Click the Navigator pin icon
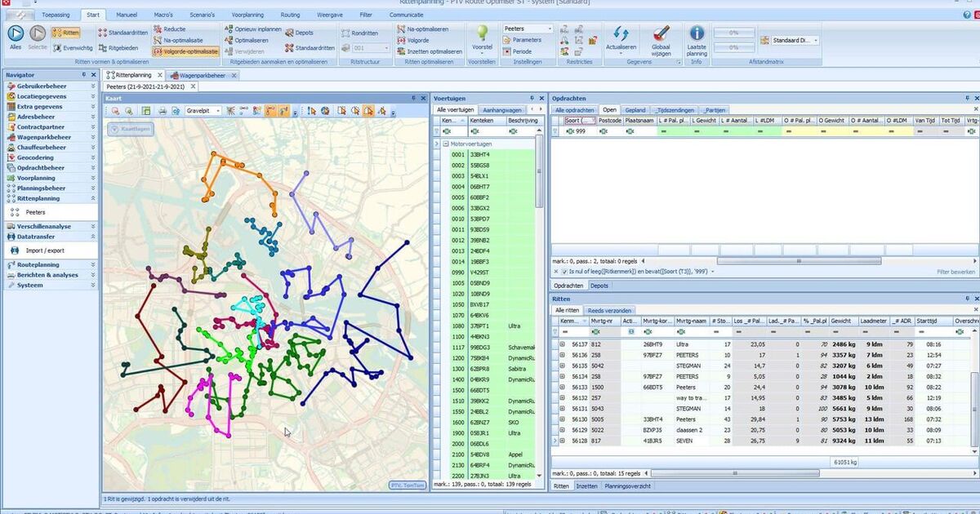980x514 pixels. [85, 75]
